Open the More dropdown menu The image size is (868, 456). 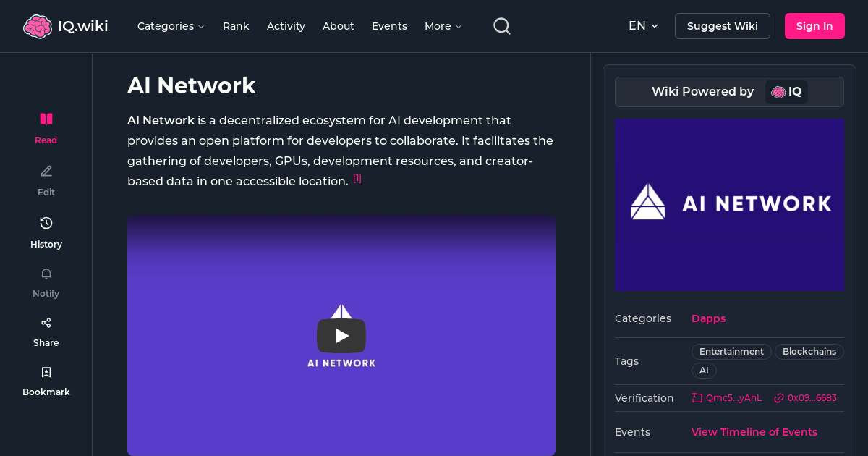(442, 25)
